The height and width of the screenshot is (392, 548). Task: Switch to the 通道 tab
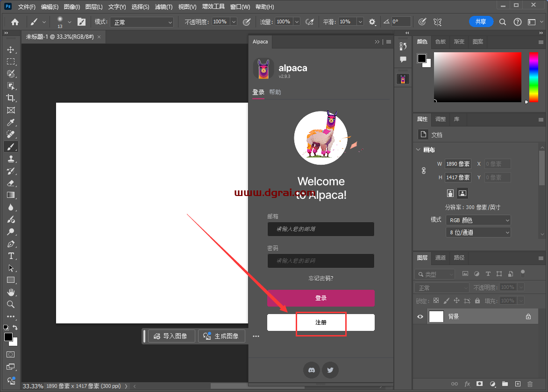[440, 258]
